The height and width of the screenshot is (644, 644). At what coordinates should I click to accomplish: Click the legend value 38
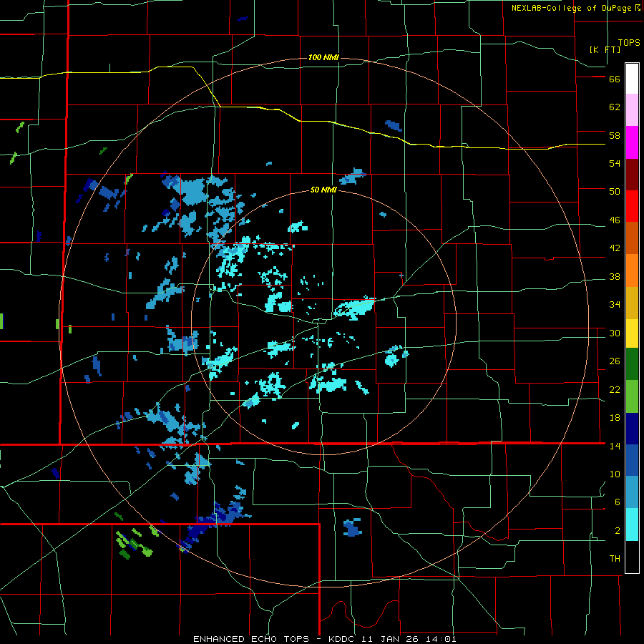point(615,276)
